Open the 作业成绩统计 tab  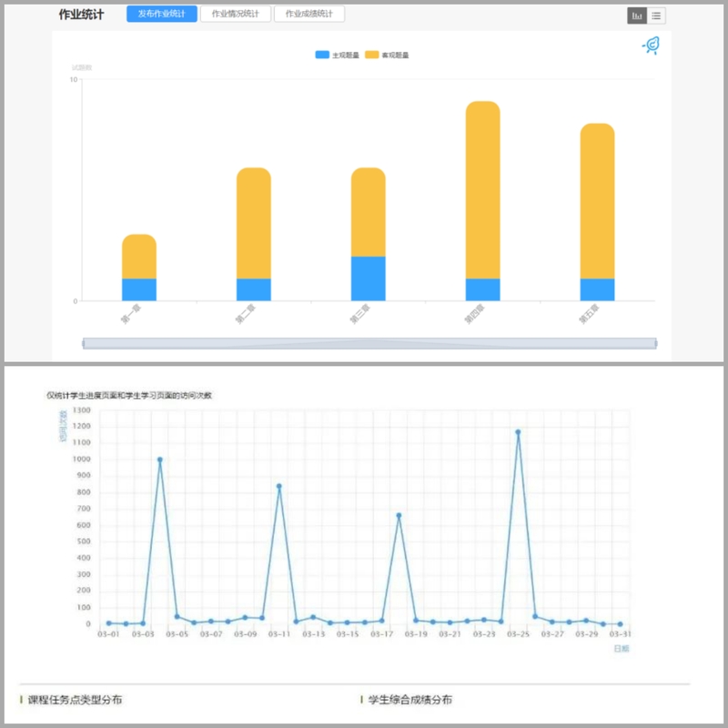pos(309,15)
